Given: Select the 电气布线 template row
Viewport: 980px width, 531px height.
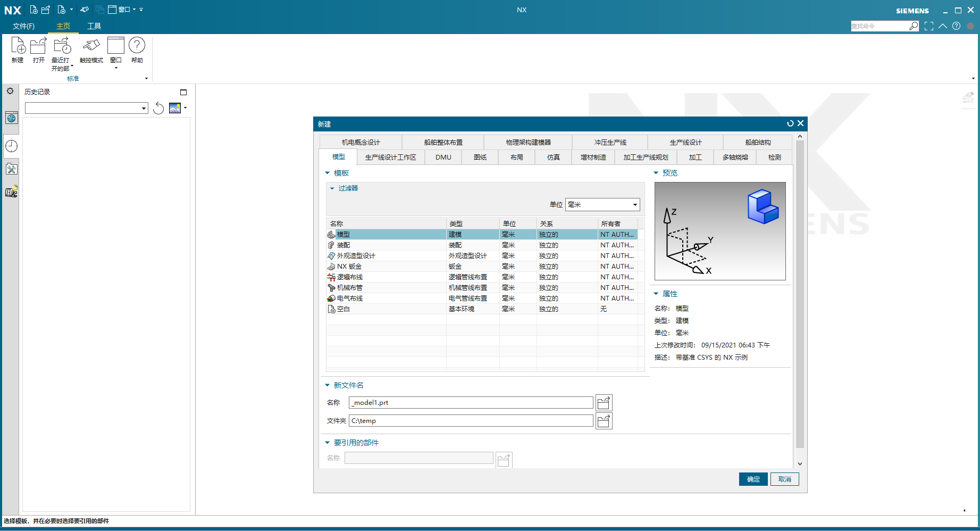Looking at the screenshot, I should coord(482,298).
